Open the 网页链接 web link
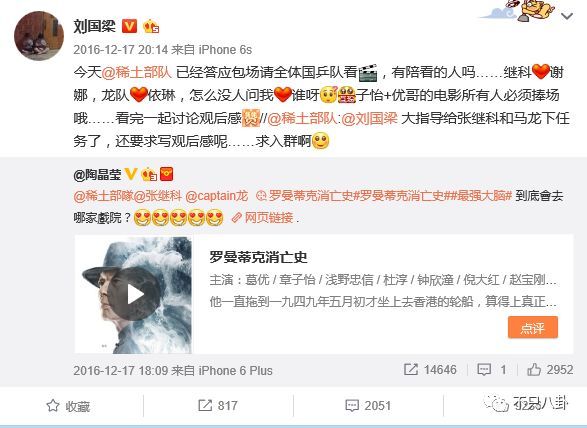This screenshot has height=428, width=587. (x=262, y=218)
